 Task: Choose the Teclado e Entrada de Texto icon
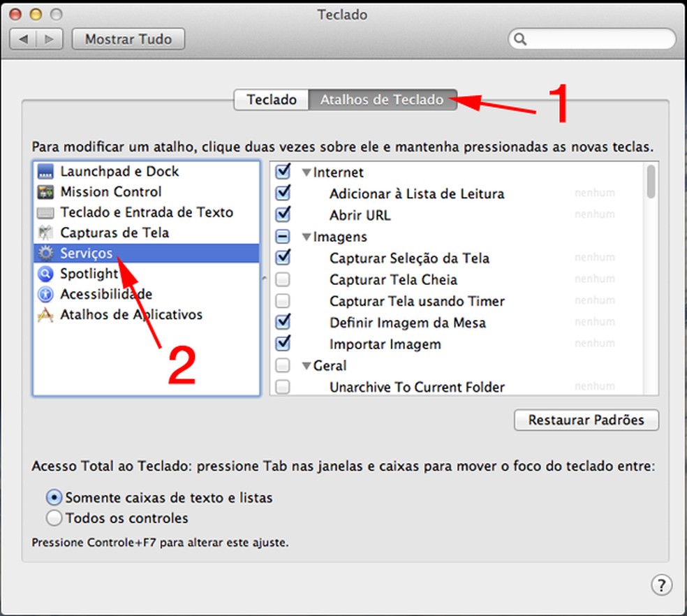point(45,212)
